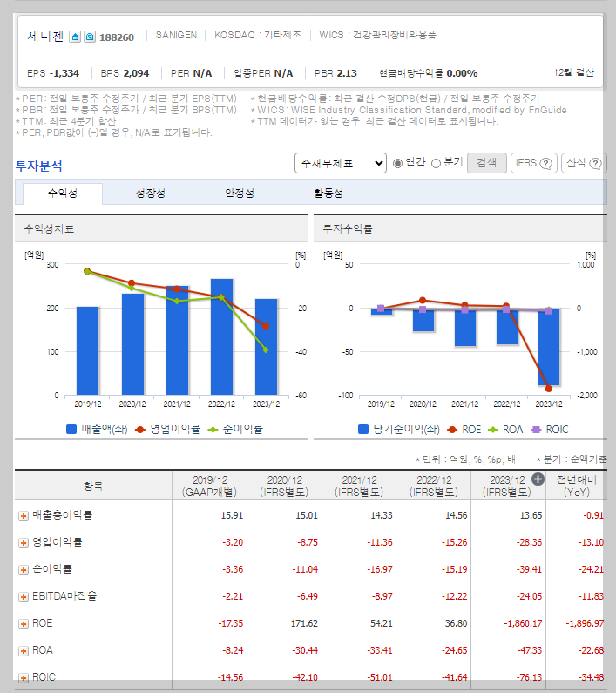Click the 세니젠 company name
The width and height of the screenshot is (616, 693).
(45, 37)
